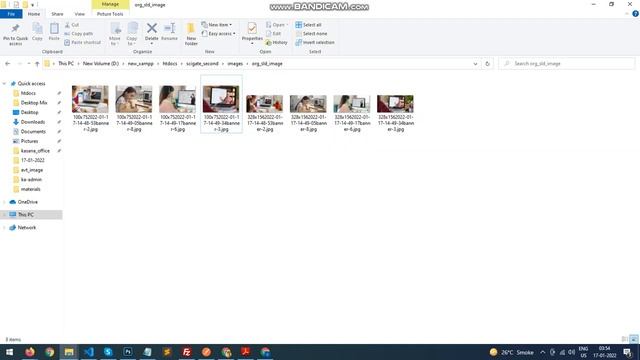
Task: Open Visual Studio Code from taskbar
Action: click(89, 352)
